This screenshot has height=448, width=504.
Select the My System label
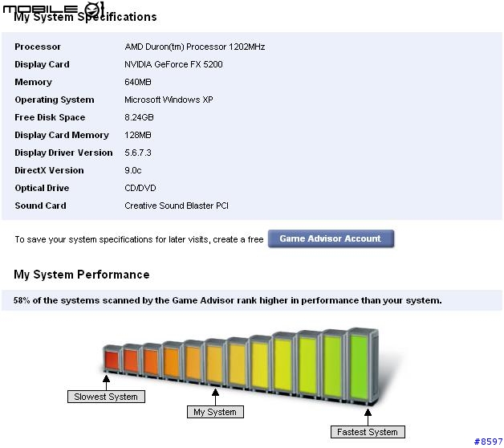(215, 412)
